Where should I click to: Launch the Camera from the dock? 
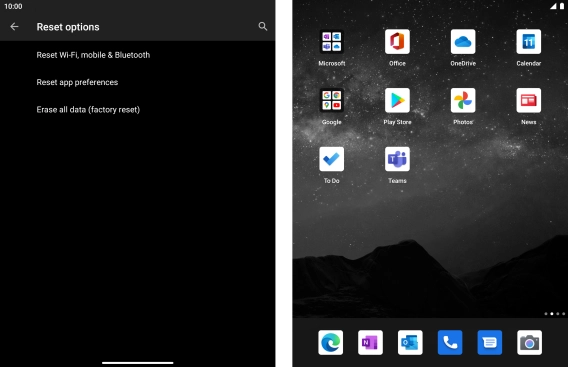[x=530, y=342]
